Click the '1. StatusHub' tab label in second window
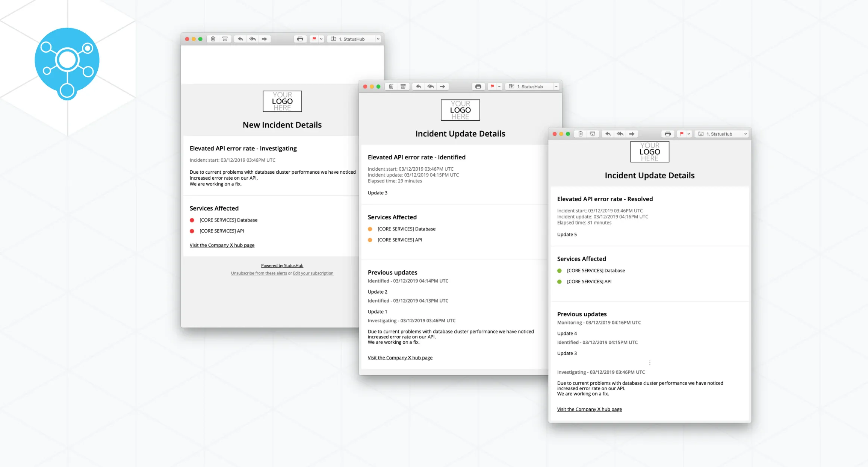868x467 pixels. (x=528, y=86)
